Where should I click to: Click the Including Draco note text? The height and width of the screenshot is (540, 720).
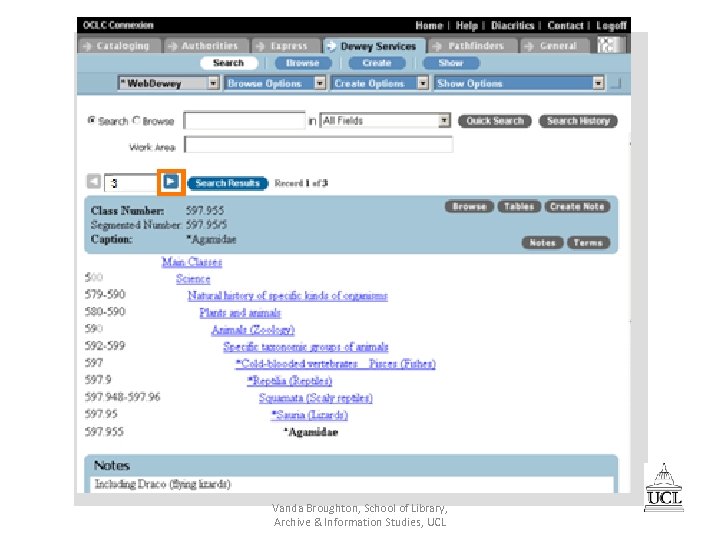point(163,484)
